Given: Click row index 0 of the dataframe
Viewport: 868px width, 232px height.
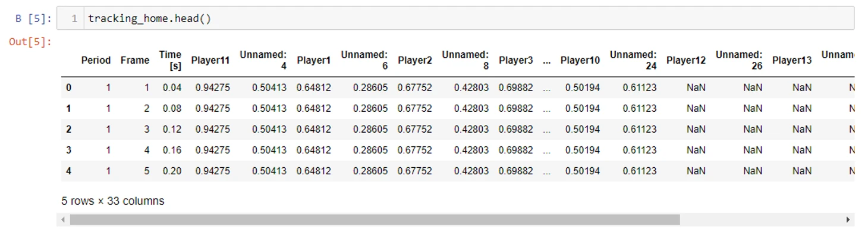Looking at the screenshot, I should coord(68,88).
